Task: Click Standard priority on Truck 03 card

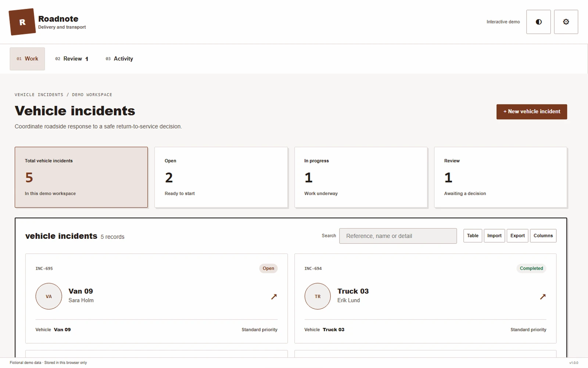Action: (528, 330)
